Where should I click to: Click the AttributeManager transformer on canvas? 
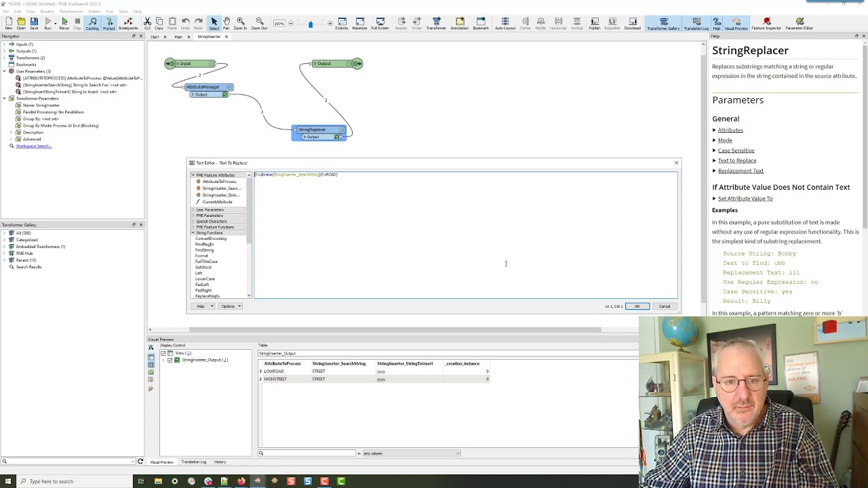point(208,87)
